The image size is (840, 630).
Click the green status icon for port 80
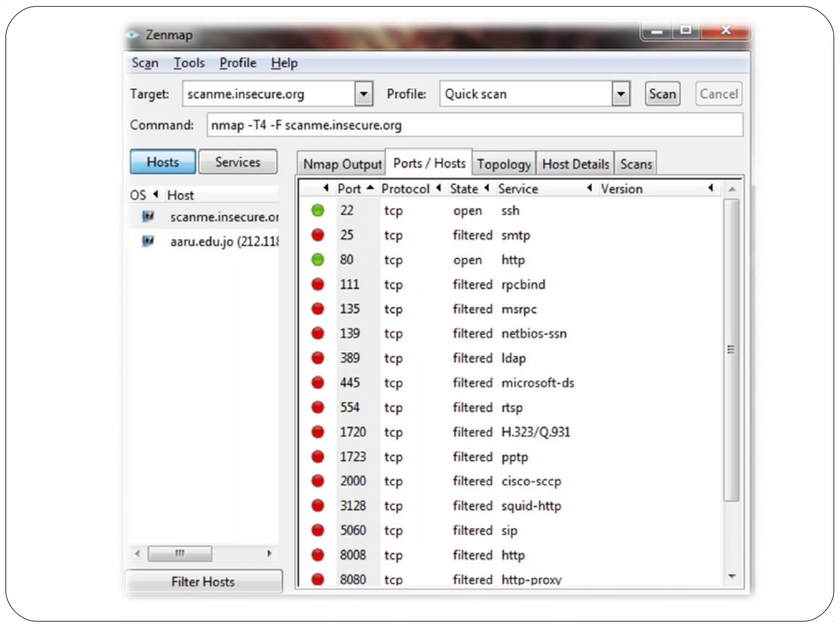click(x=317, y=260)
